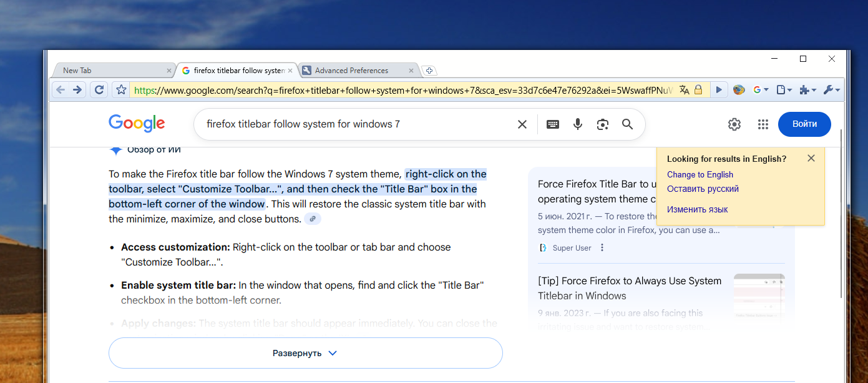Screen dimensions: 868x383
Task: Expand the dropdown arrow beside the puzzle icon
Action: [814, 90]
